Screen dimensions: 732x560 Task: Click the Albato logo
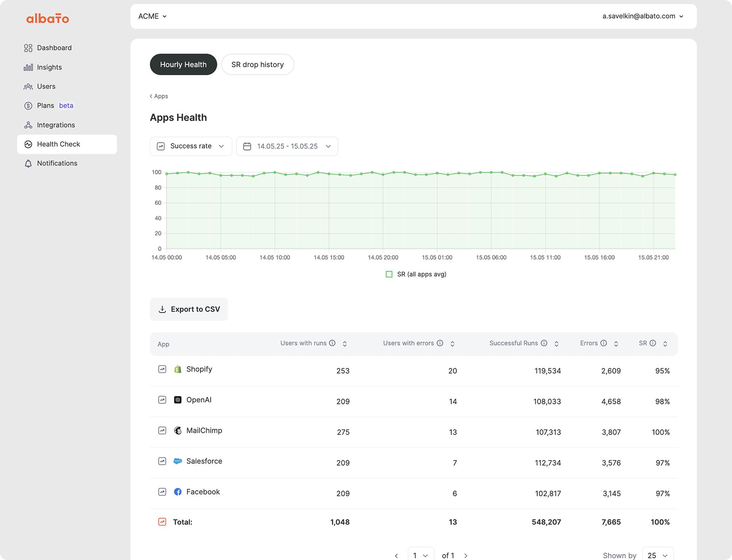click(x=48, y=19)
